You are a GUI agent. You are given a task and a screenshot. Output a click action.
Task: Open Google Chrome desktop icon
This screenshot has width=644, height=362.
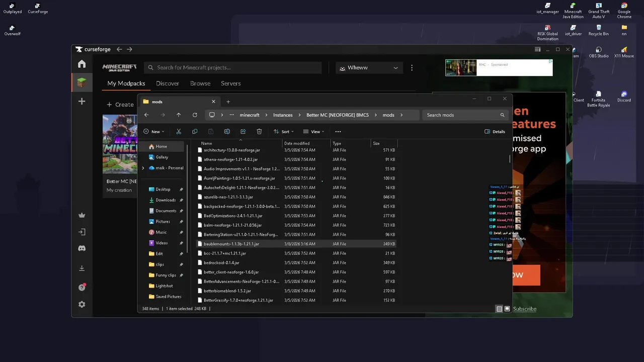pos(624,10)
